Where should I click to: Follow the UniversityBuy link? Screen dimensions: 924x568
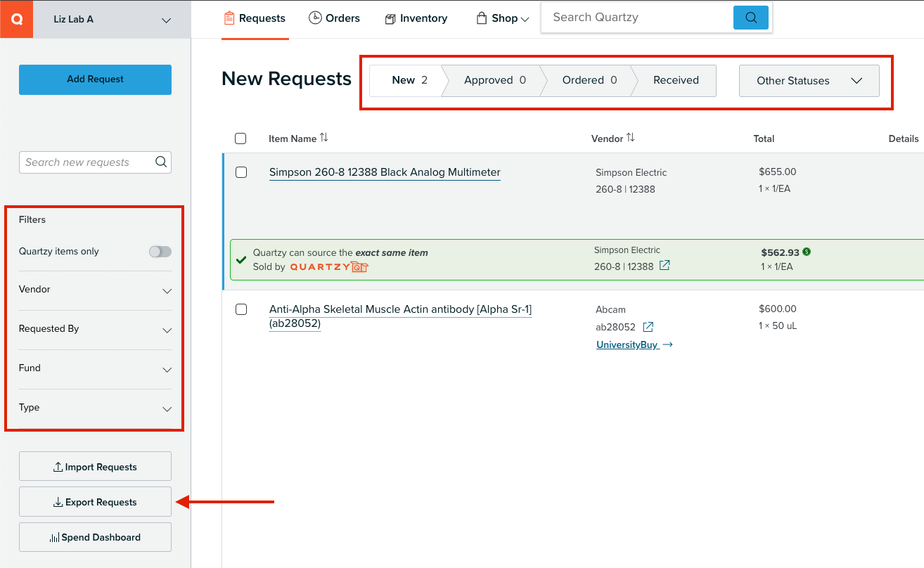click(x=634, y=344)
